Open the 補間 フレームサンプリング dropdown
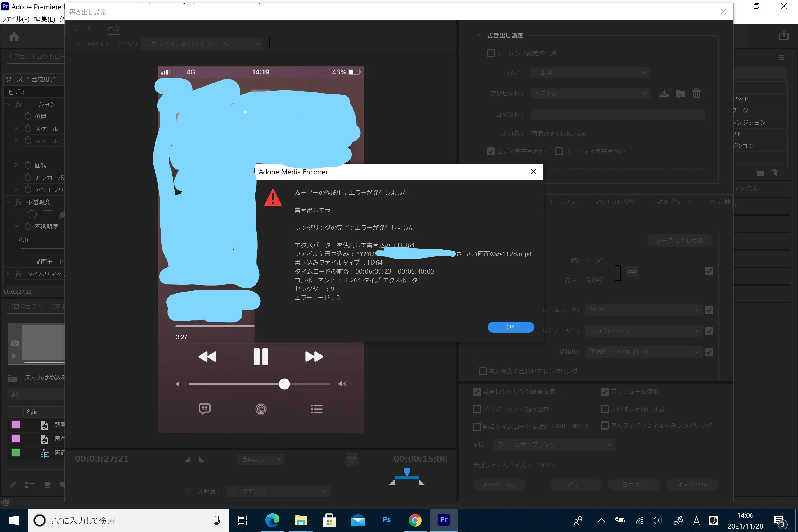The height and width of the screenshot is (532, 798). tap(554, 444)
